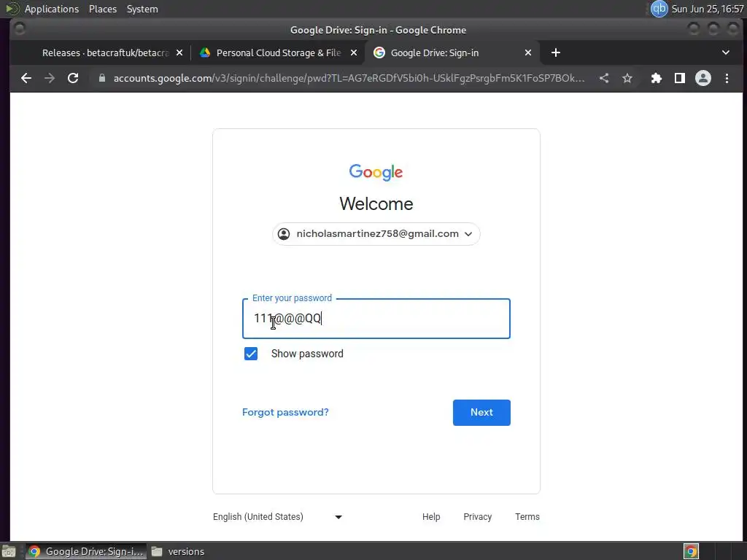Go back to the previous page

coord(26,78)
